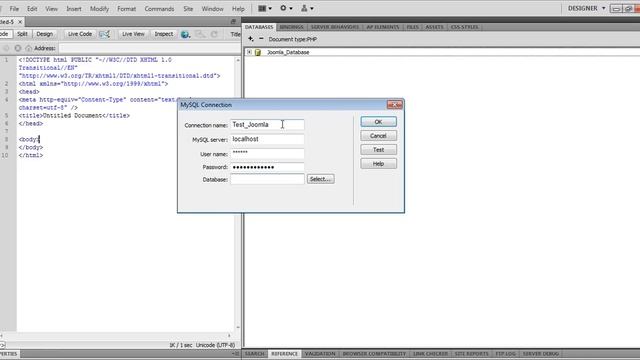Toggle Live Code mode
Screen dimensions: 640x360
tap(80, 34)
